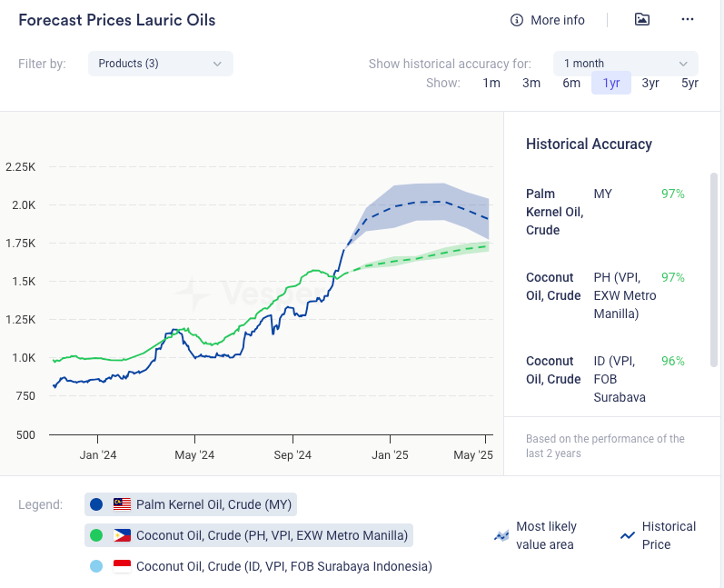Show the 6m time range
This screenshot has height=588, width=724.
pos(571,83)
